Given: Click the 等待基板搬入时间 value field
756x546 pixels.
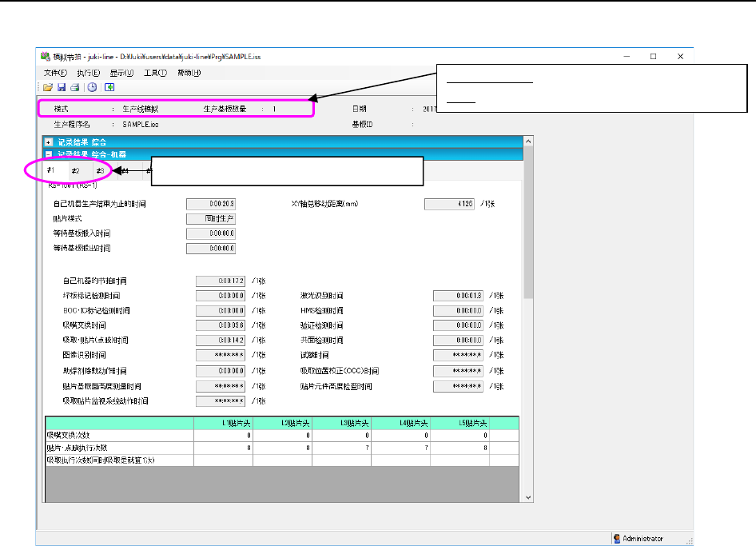Looking at the screenshot, I should (x=211, y=233).
